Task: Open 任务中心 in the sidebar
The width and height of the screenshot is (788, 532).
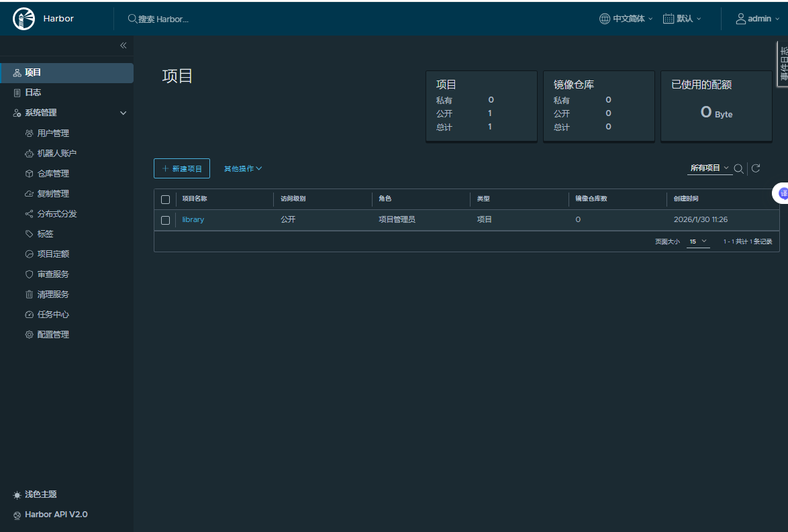Action: pyautogui.click(x=53, y=315)
